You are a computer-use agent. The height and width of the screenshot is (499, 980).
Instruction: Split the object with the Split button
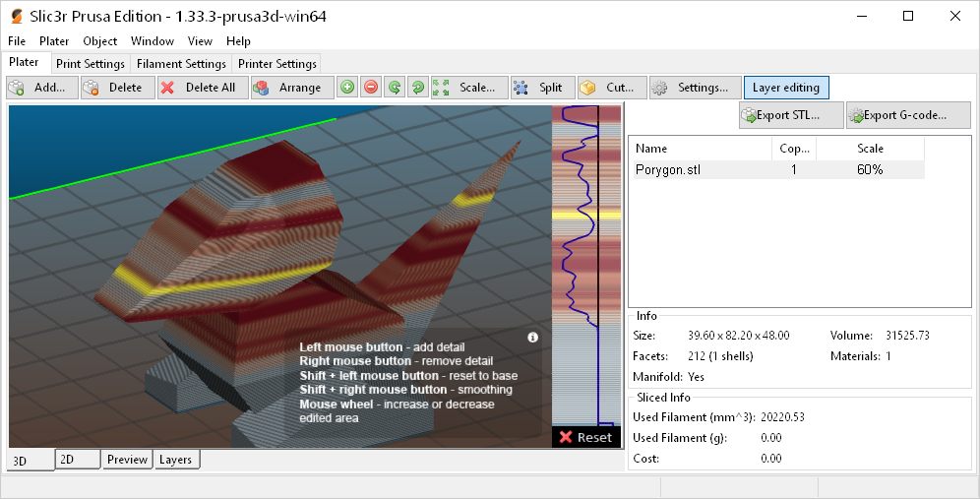539,88
